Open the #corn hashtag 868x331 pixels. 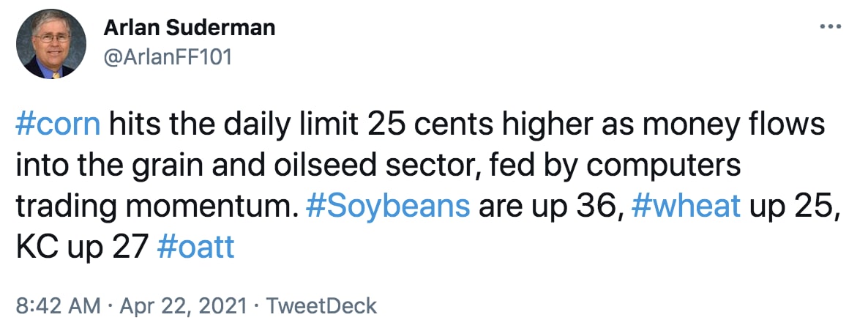point(57,126)
